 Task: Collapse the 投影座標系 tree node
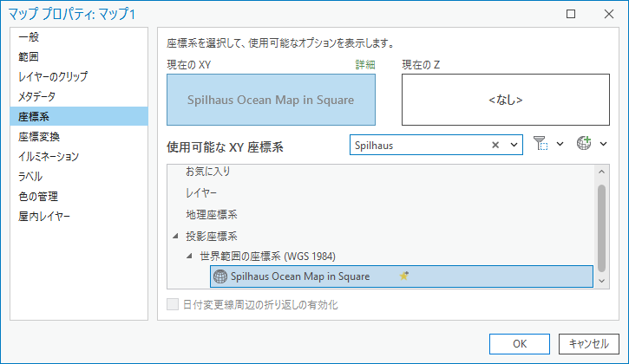tap(175, 236)
